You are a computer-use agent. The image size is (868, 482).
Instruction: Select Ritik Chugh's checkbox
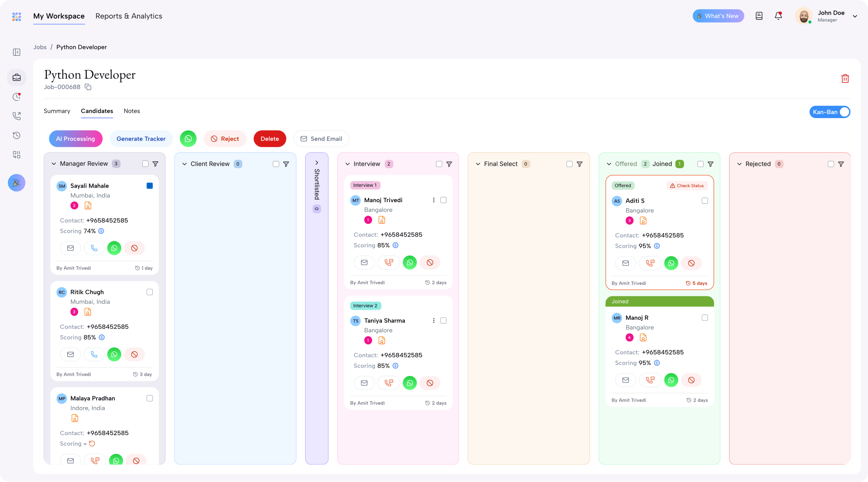pos(150,292)
